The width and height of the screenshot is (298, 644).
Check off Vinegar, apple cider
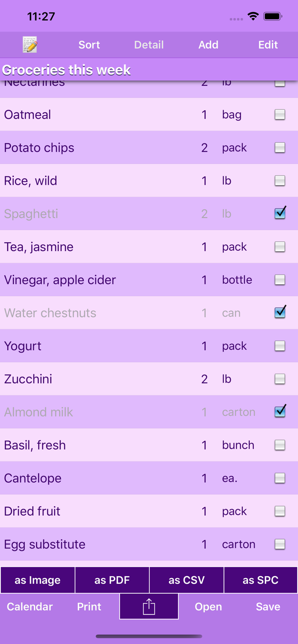coord(280,280)
